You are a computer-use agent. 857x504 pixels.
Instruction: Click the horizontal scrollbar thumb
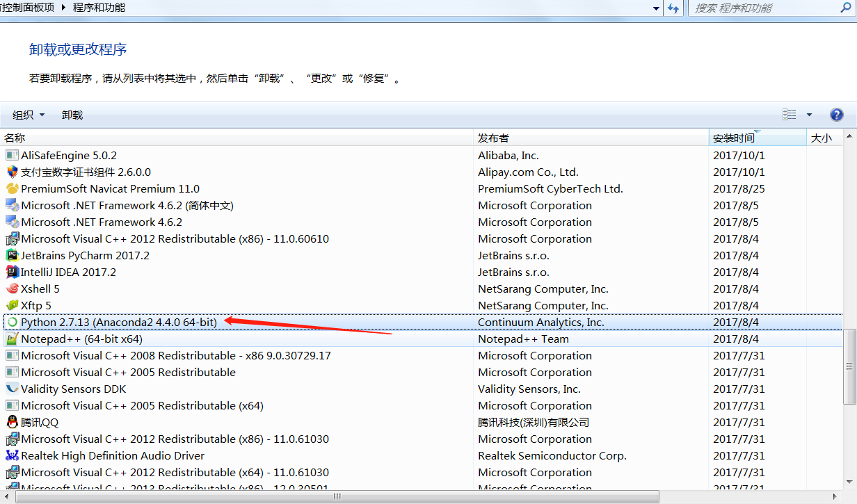tap(337, 496)
